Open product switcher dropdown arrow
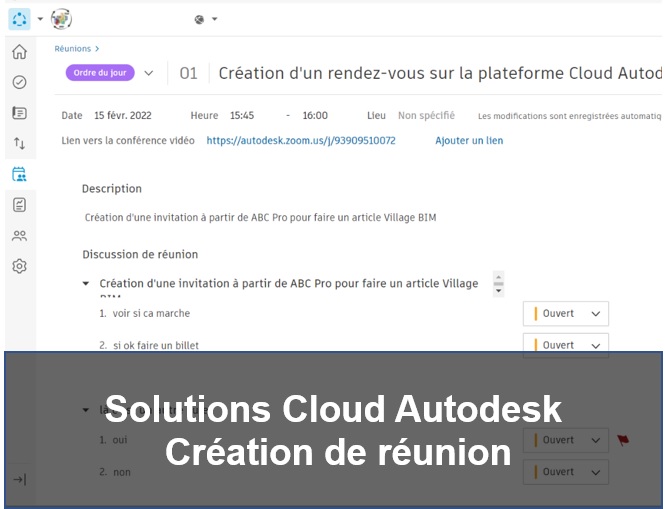Image resolution: width=665 pixels, height=509 pixels. coord(40,19)
